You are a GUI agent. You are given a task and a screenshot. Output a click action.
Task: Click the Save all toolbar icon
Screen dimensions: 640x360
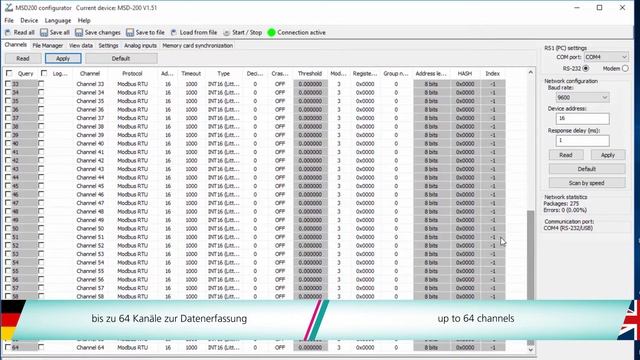[x=44, y=32]
